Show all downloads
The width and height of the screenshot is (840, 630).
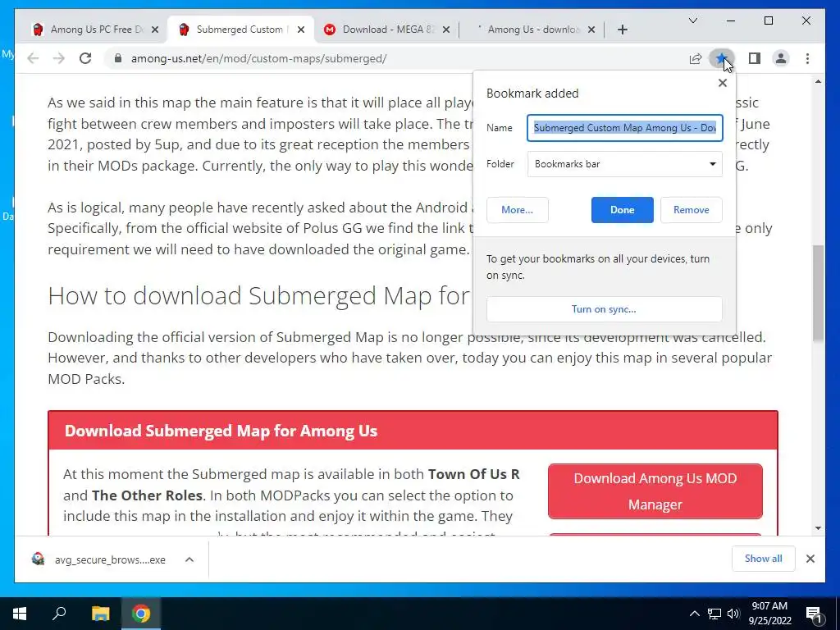pyautogui.click(x=763, y=559)
